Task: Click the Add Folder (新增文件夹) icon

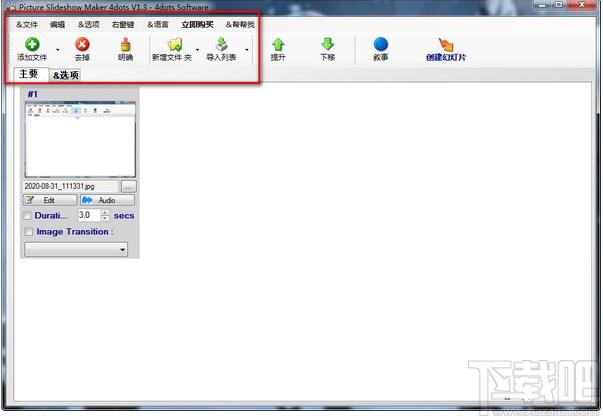Action: click(x=175, y=45)
